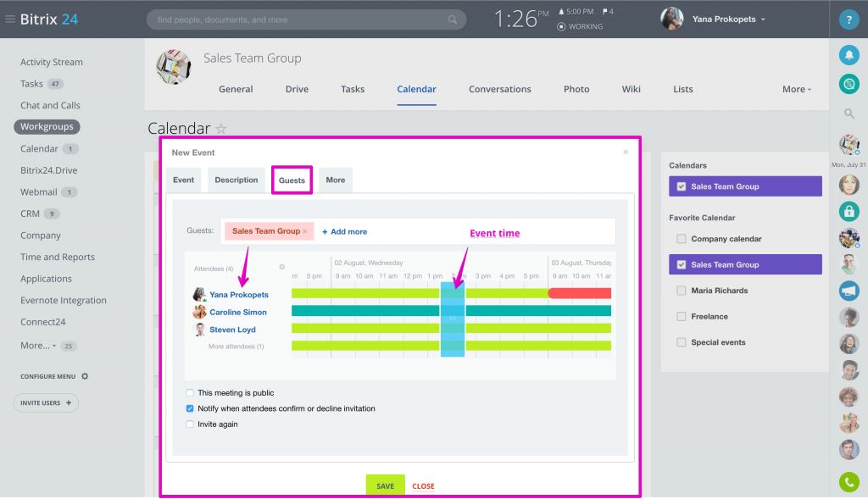The image size is (868, 499).
Task: Open the Drive group tab
Action: point(297,89)
